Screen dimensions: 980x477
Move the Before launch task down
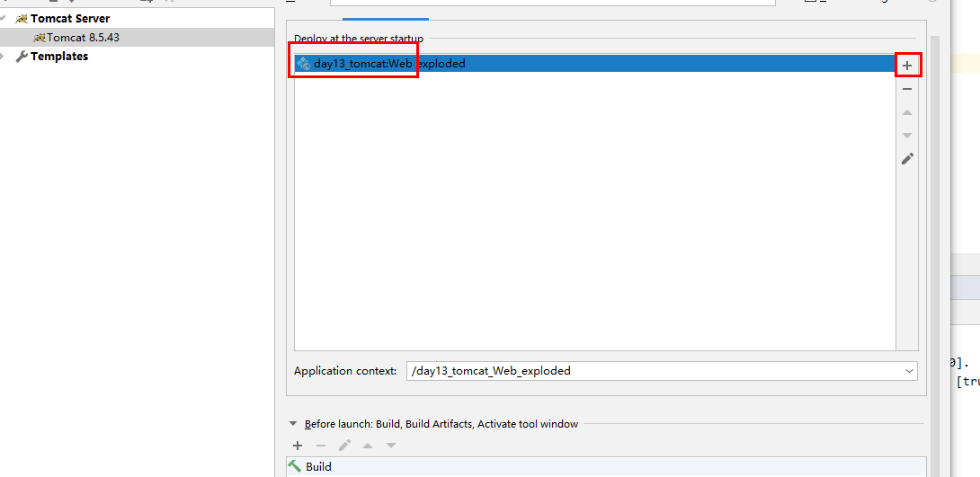pos(390,446)
